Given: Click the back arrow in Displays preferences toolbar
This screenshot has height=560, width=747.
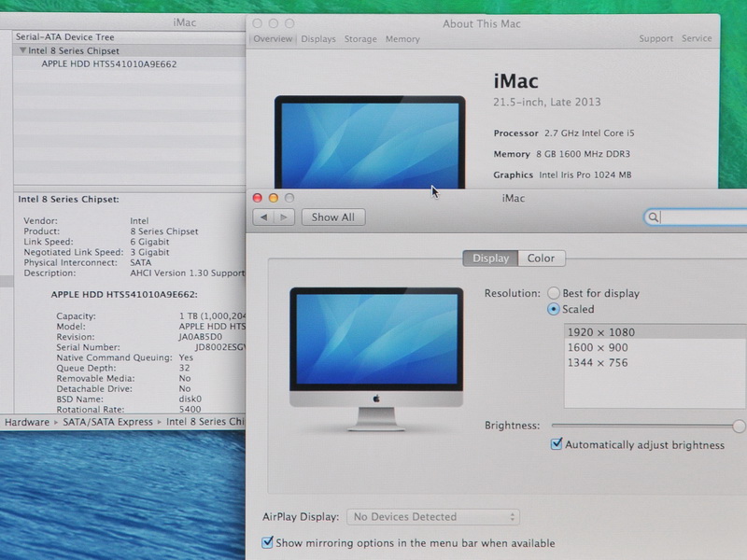Looking at the screenshot, I should (x=263, y=217).
